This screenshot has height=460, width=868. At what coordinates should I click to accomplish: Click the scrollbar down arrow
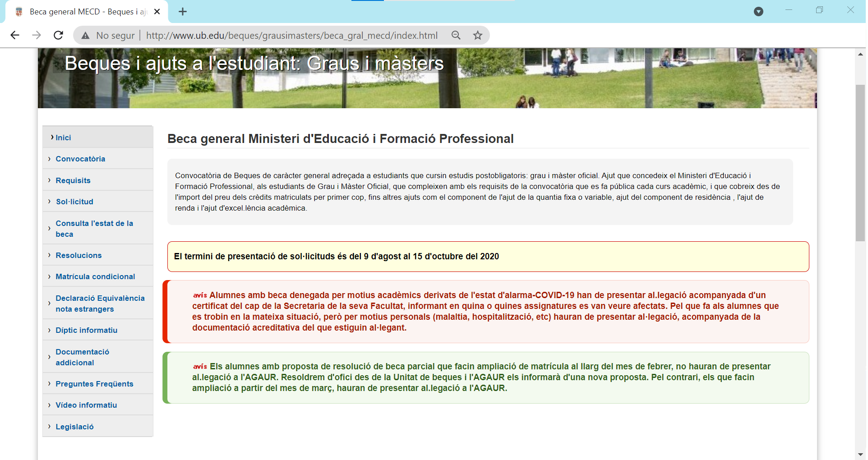[x=860, y=455]
